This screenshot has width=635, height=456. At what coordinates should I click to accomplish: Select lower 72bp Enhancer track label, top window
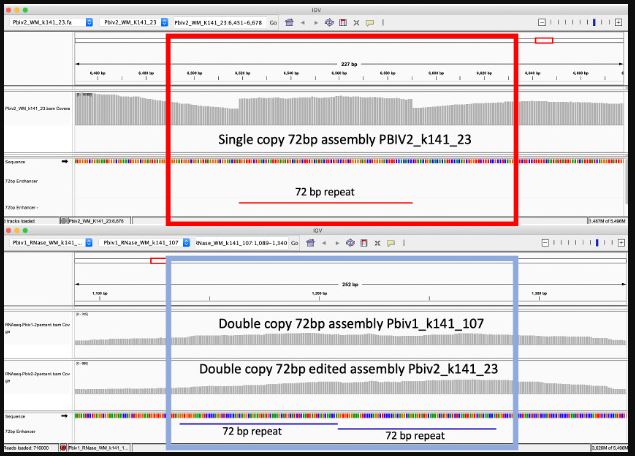click(x=21, y=207)
